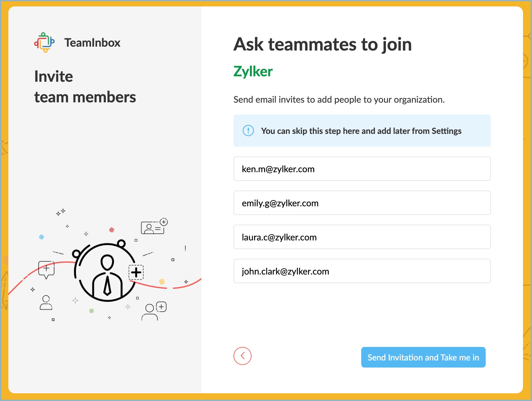
Task: Click the info icon in the skip notice
Action: coord(248,131)
